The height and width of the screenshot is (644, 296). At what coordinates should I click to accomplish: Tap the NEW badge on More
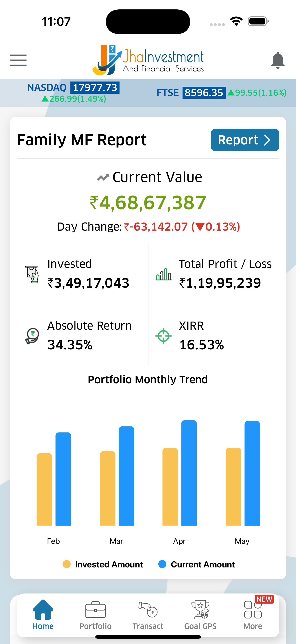(x=264, y=599)
